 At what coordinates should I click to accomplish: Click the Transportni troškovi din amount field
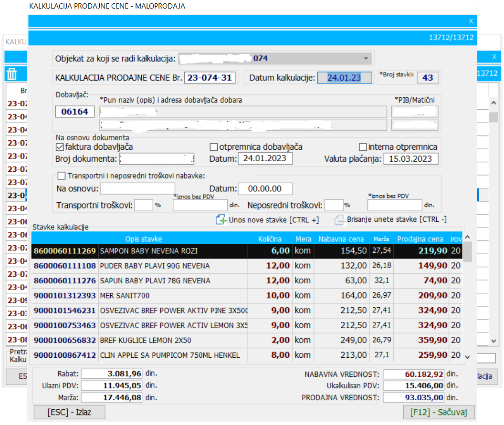click(x=200, y=205)
